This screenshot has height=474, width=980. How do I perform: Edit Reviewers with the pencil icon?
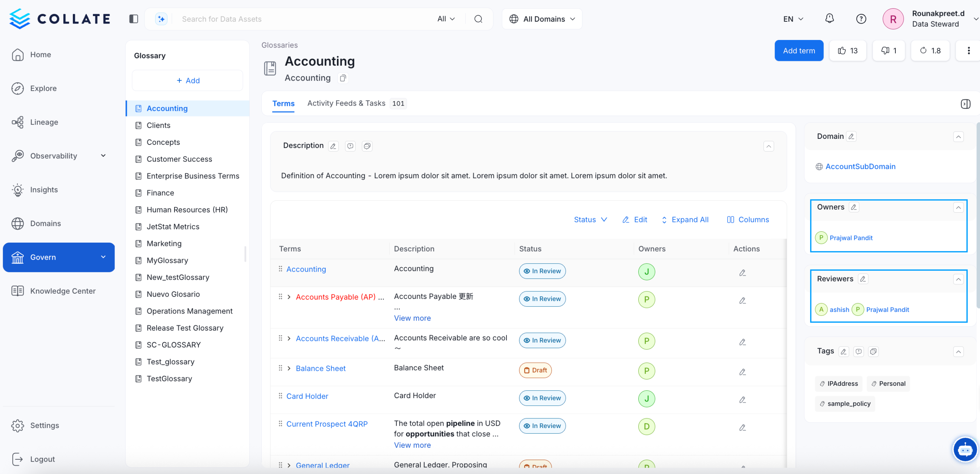[x=863, y=279]
